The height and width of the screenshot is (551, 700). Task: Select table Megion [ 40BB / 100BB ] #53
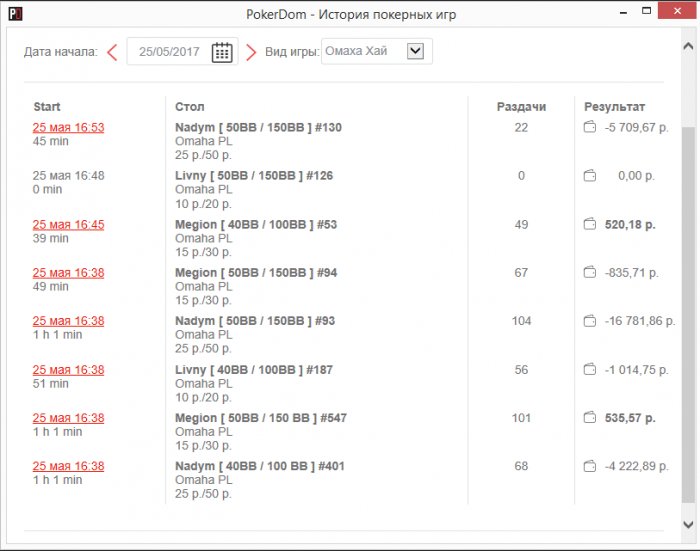(256, 224)
